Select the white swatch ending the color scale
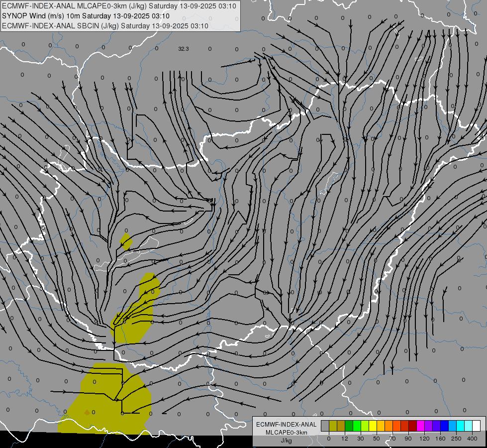 (x=476, y=426)
